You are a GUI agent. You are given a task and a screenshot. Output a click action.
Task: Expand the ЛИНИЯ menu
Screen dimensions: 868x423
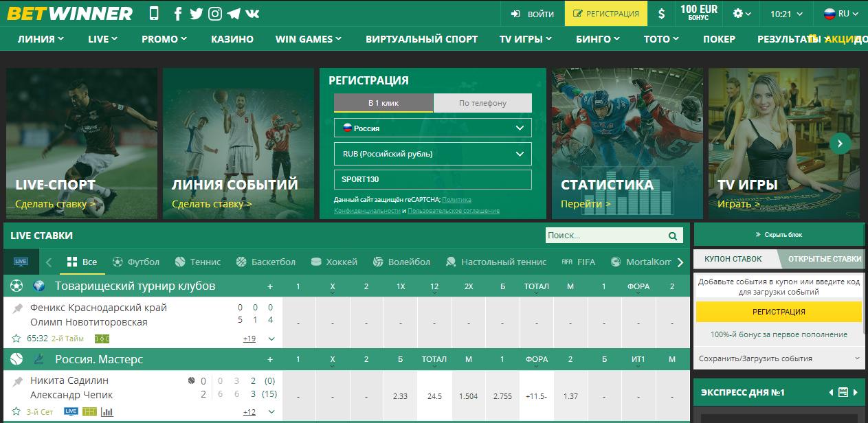click(41, 39)
